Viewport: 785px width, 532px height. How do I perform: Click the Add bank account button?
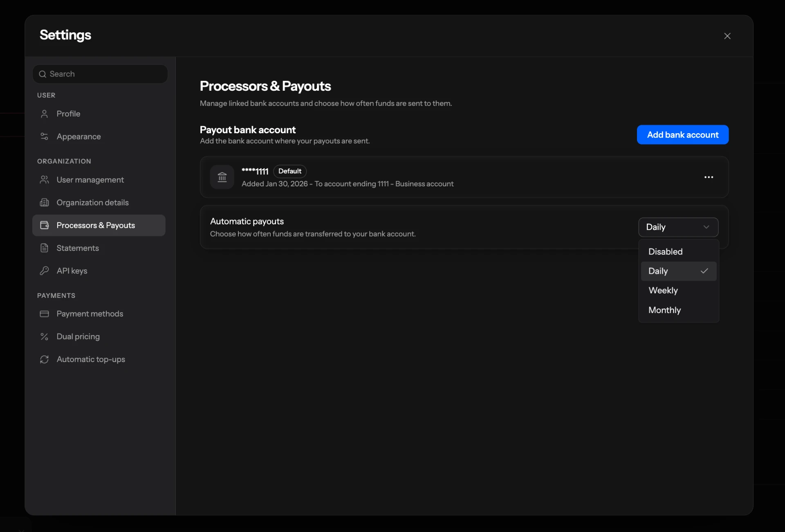click(x=682, y=135)
